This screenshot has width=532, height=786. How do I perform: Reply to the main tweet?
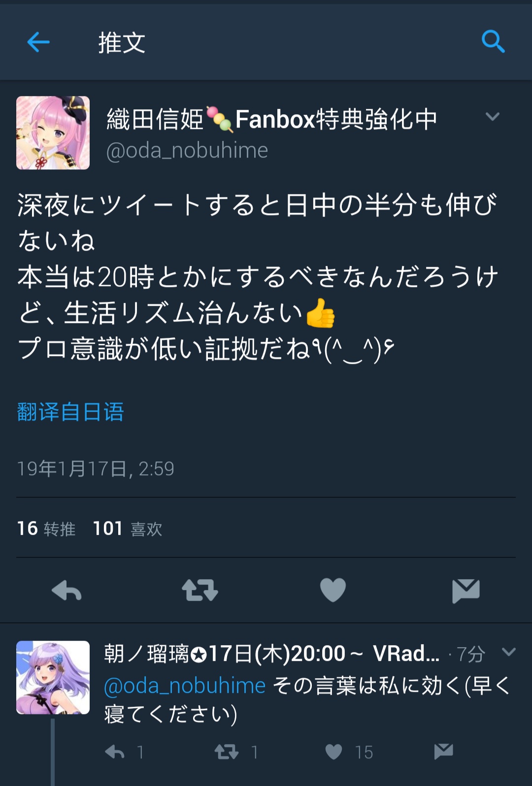click(66, 590)
